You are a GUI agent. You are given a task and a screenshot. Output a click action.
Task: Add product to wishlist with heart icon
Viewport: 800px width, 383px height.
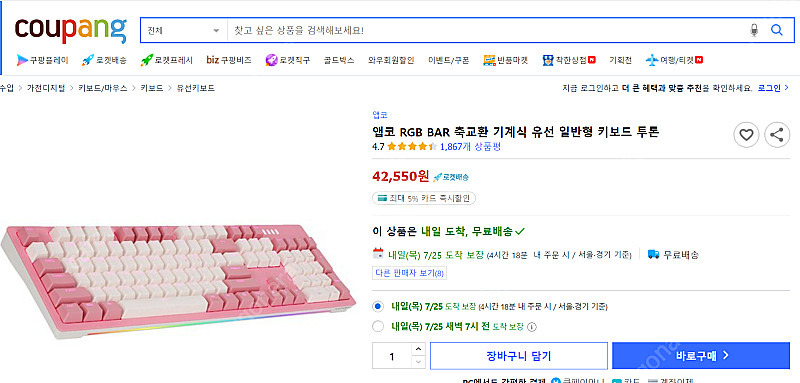tap(746, 135)
